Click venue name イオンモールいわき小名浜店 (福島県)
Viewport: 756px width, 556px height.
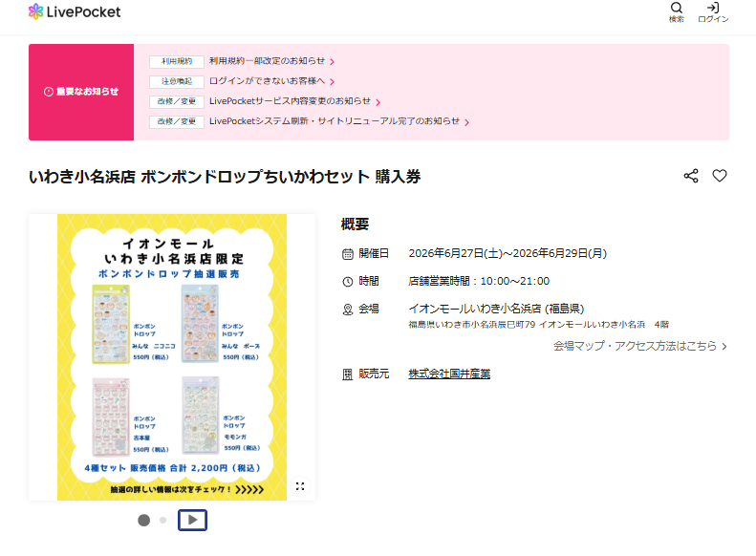pyautogui.click(x=496, y=309)
